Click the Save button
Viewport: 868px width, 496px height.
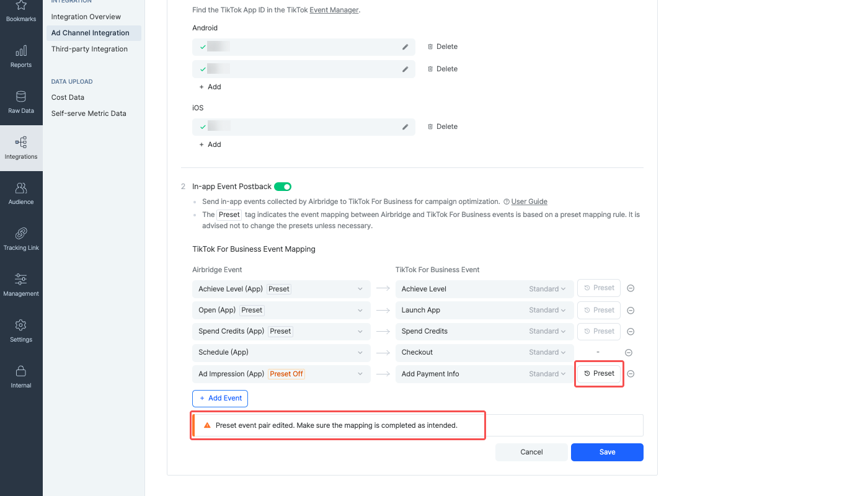coord(607,452)
